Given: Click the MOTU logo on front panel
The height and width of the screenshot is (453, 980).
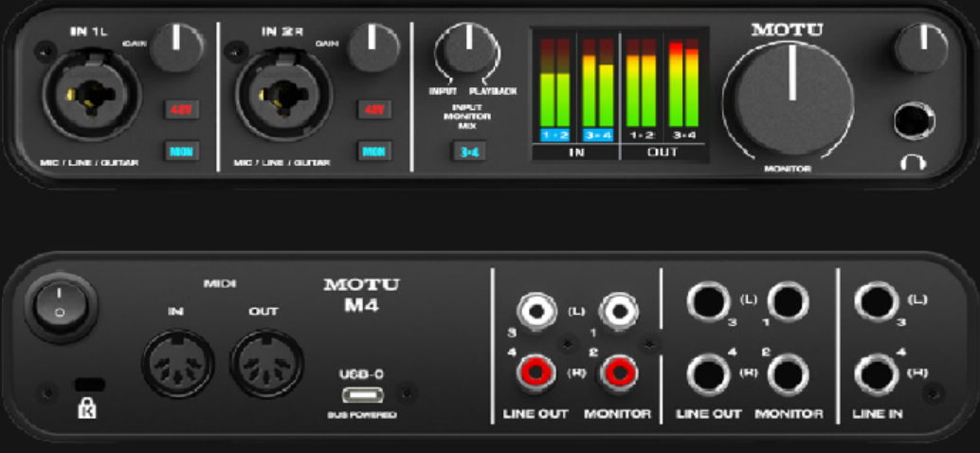Looking at the screenshot, I should [787, 29].
